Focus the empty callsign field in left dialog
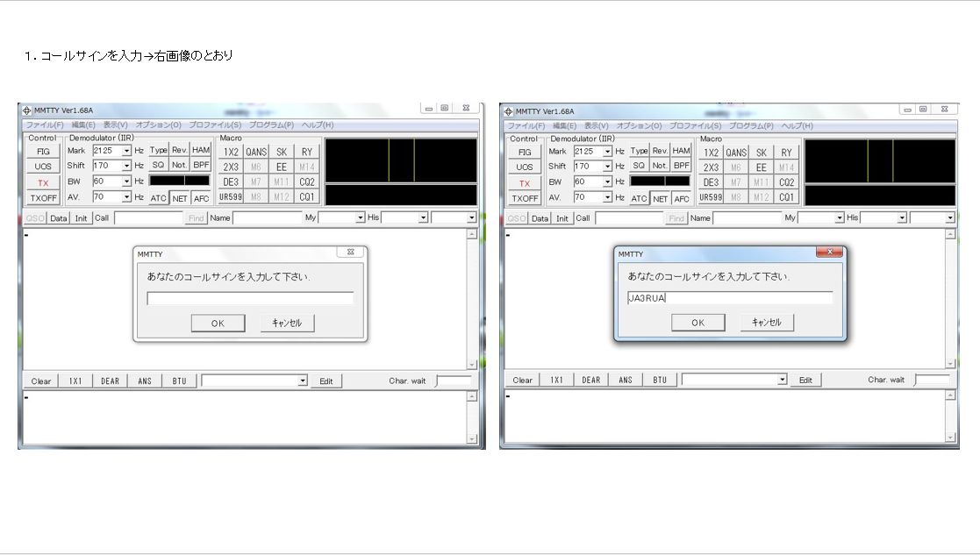This screenshot has height=555, width=980. [x=250, y=298]
